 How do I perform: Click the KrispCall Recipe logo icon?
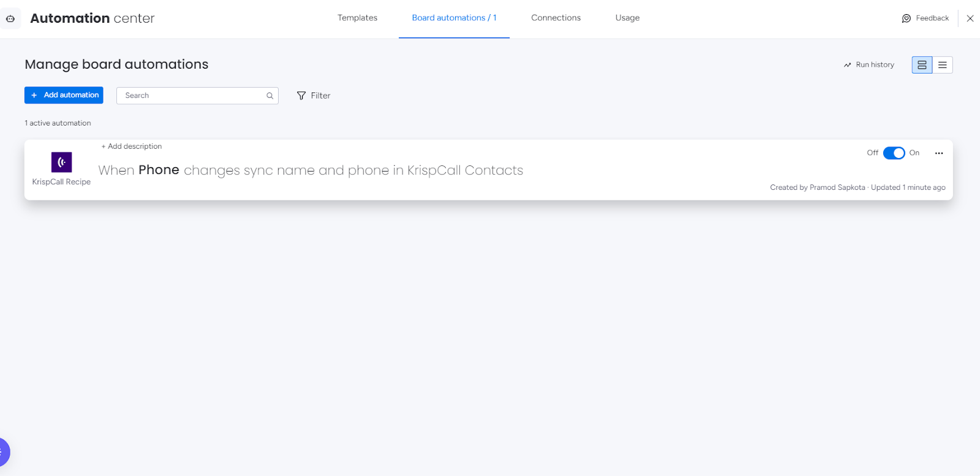point(61,162)
